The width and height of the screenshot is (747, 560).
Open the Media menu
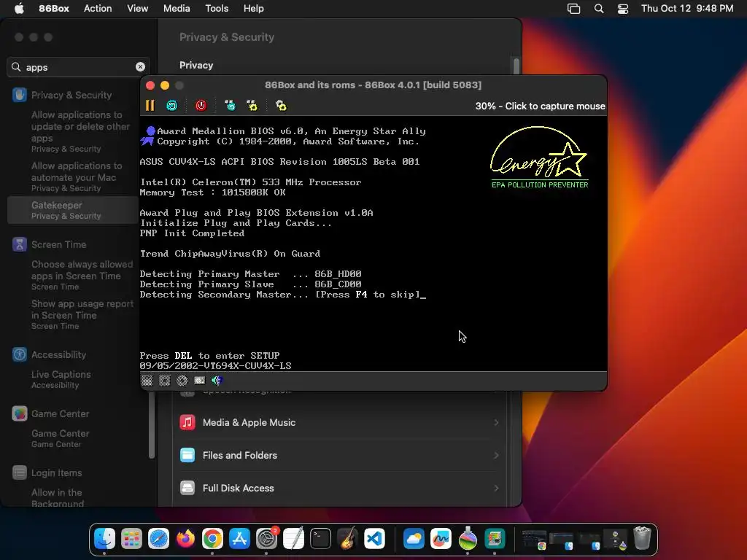177,8
